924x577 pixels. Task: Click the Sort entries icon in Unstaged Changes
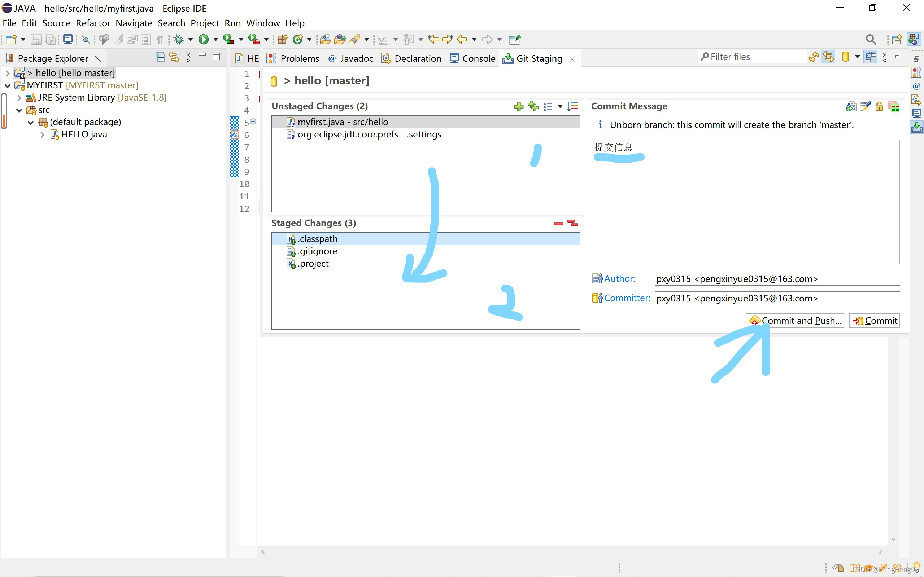click(573, 106)
